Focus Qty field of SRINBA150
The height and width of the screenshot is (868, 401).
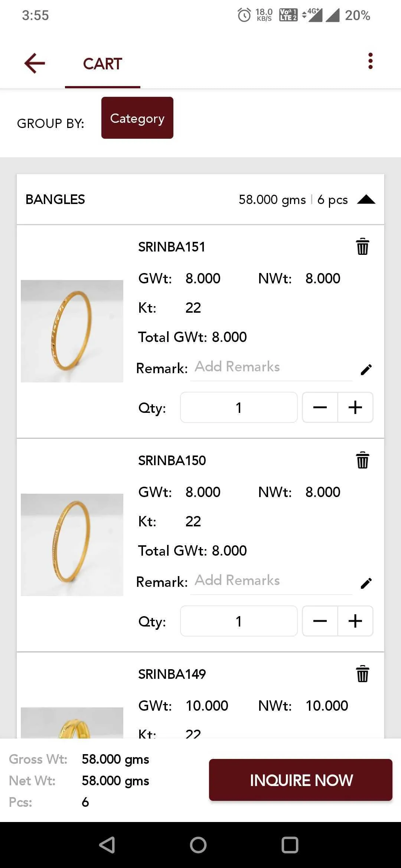(x=239, y=621)
